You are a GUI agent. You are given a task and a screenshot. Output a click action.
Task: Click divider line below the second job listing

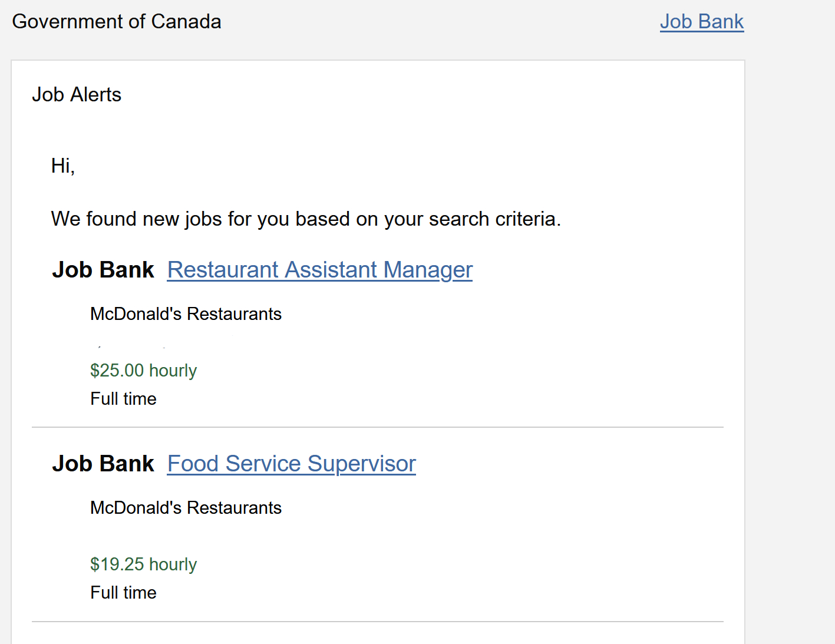click(x=377, y=622)
